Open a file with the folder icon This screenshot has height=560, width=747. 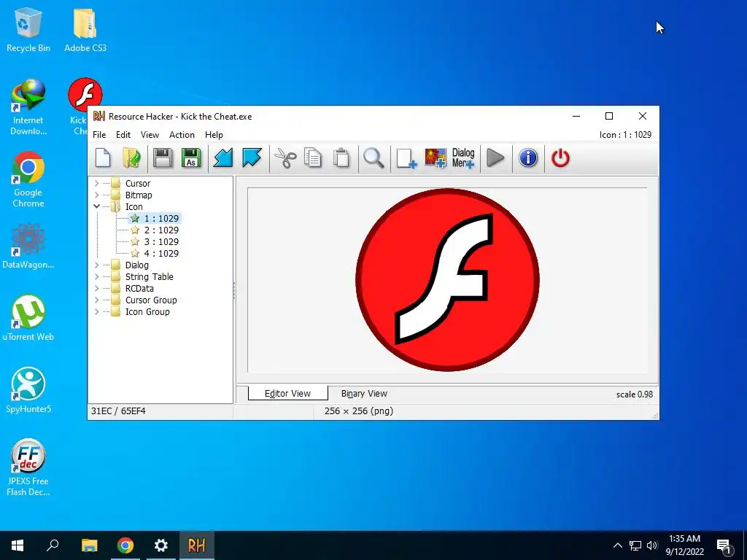pos(131,158)
